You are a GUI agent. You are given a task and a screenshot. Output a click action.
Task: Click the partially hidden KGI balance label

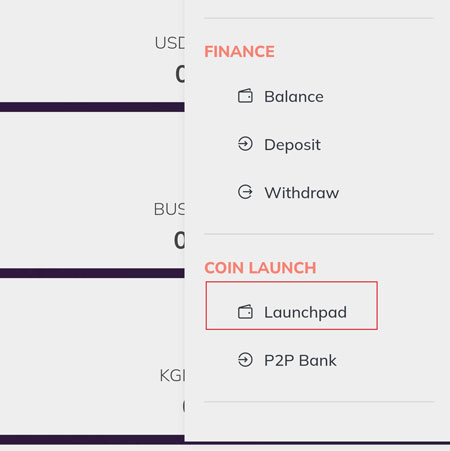tap(172, 376)
